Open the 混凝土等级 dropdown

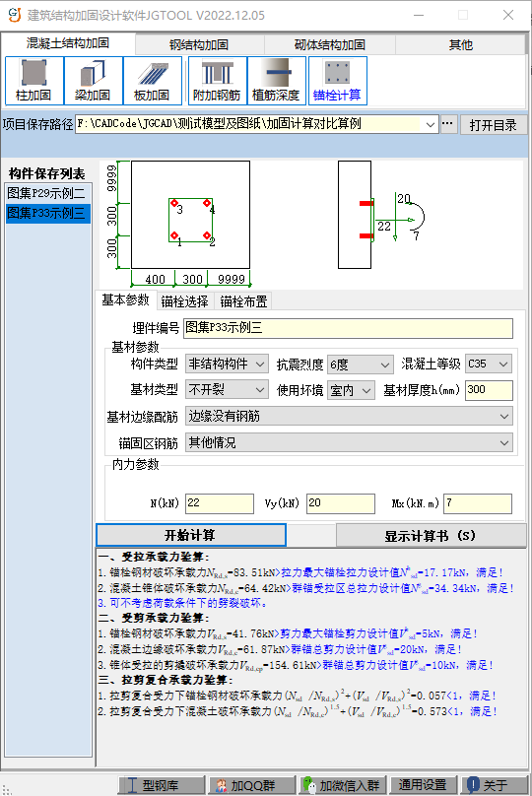point(489,364)
